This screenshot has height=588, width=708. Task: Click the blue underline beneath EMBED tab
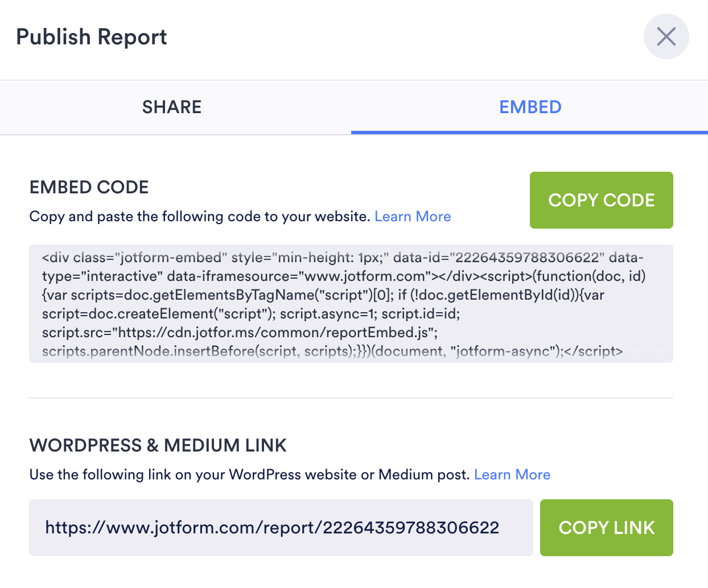pyautogui.click(x=529, y=132)
